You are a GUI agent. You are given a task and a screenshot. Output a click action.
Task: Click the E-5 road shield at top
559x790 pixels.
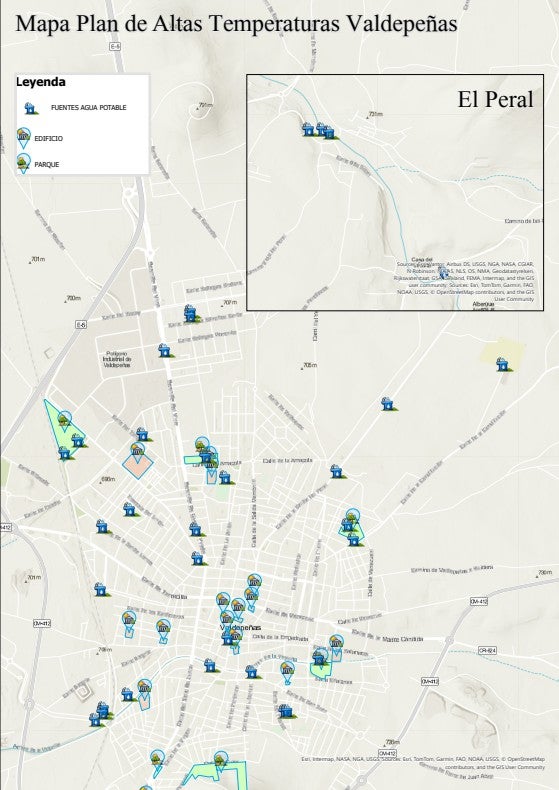click(x=115, y=46)
